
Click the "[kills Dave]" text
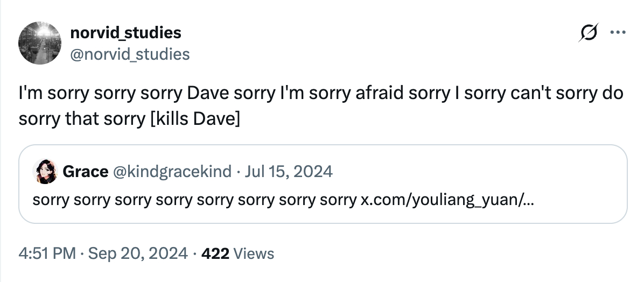pyautogui.click(x=195, y=118)
